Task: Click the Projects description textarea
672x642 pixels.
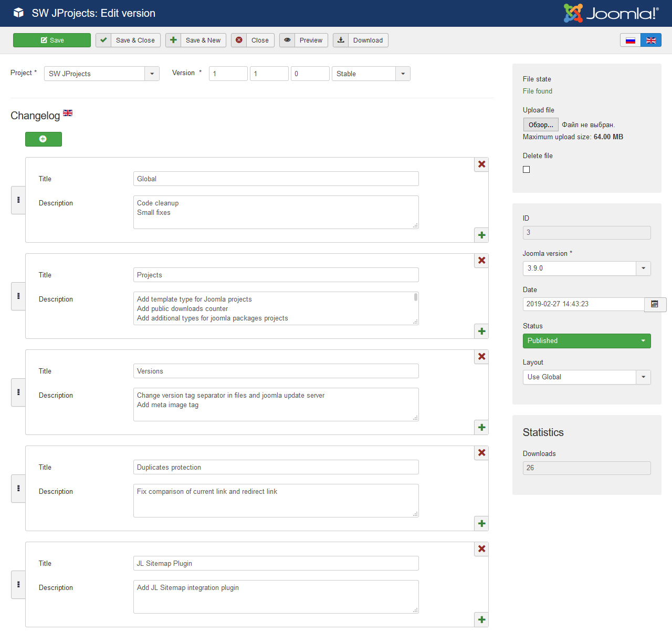Action: tap(276, 308)
